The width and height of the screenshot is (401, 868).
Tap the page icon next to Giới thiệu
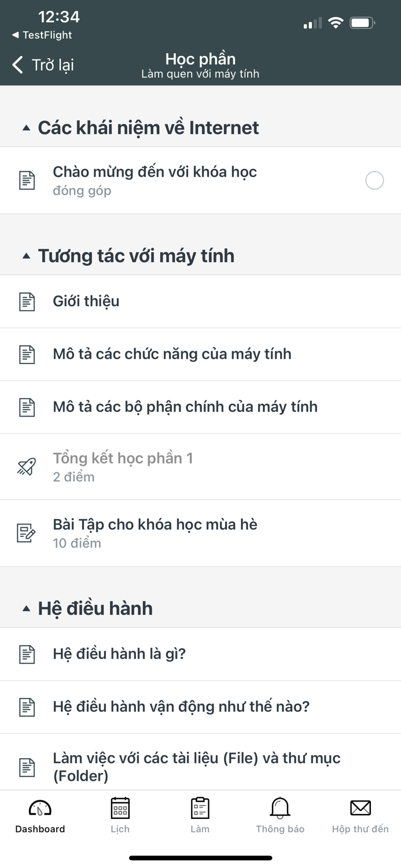(27, 301)
